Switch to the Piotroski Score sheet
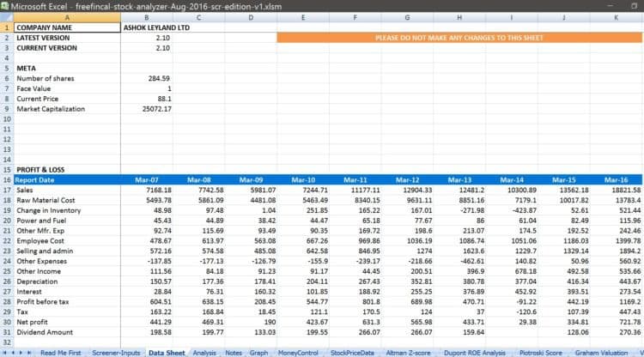The height and width of the screenshot is (357, 644). click(540, 353)
